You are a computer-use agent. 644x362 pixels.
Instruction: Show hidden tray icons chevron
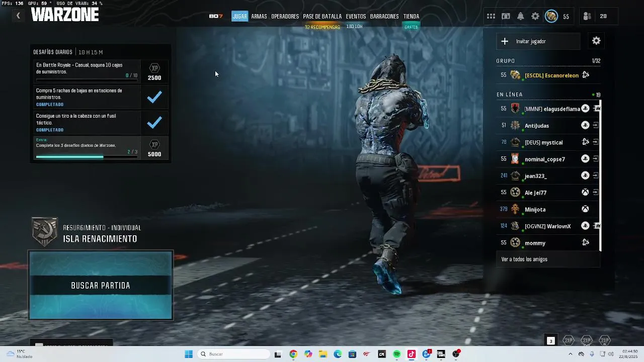click(x=570, y=354)
